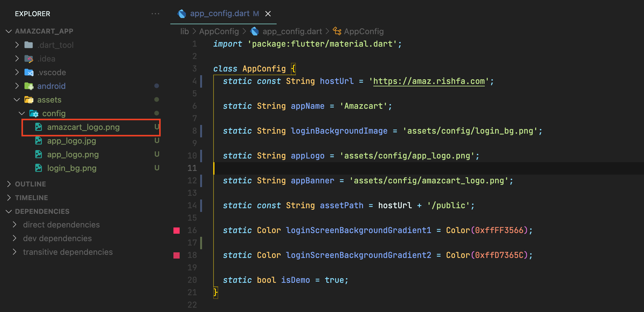Click the Color(0xffFF3566) value
Screen dimensions: 644x312
487,230
